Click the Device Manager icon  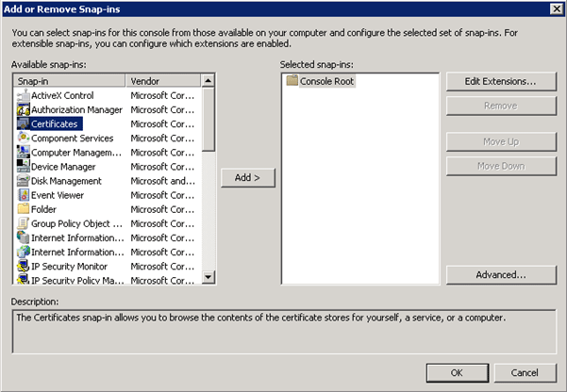coord(24,167)
